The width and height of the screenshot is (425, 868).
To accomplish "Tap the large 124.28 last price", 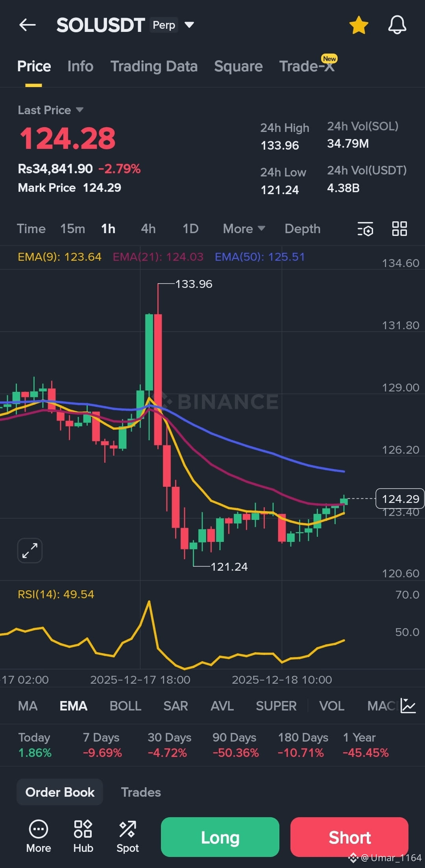I will pos(67,139).
